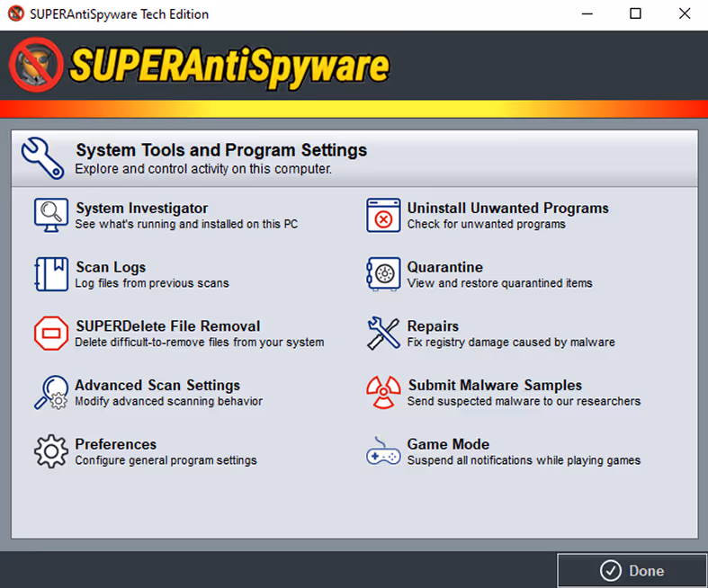
Task: Click the System Tools wrench header icon
Action: pyautogui.click(x=42, y=158)
